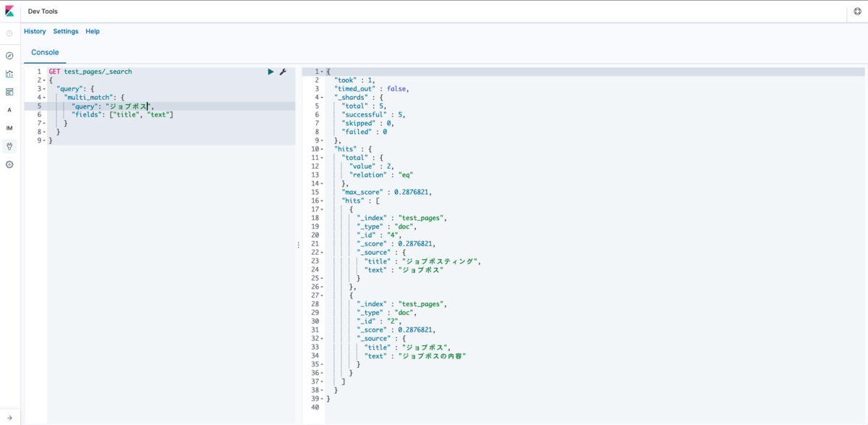
Task: Select the Dev Tools sidebar icon
Action: click(9, 146)
